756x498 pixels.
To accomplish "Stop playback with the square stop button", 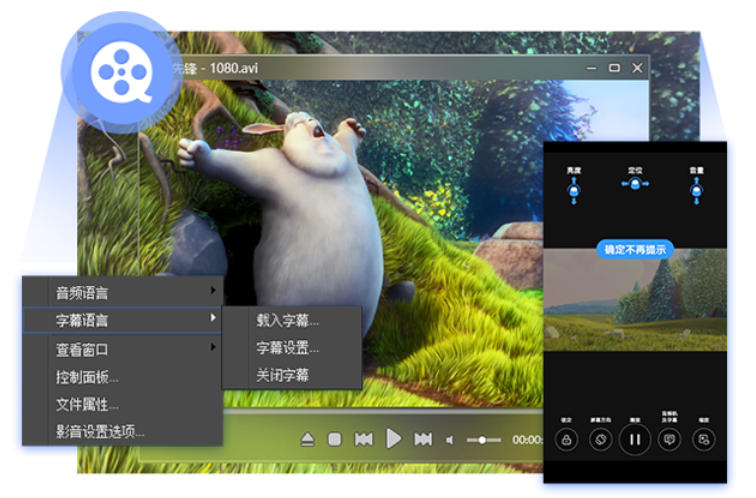I will point(336,439).
